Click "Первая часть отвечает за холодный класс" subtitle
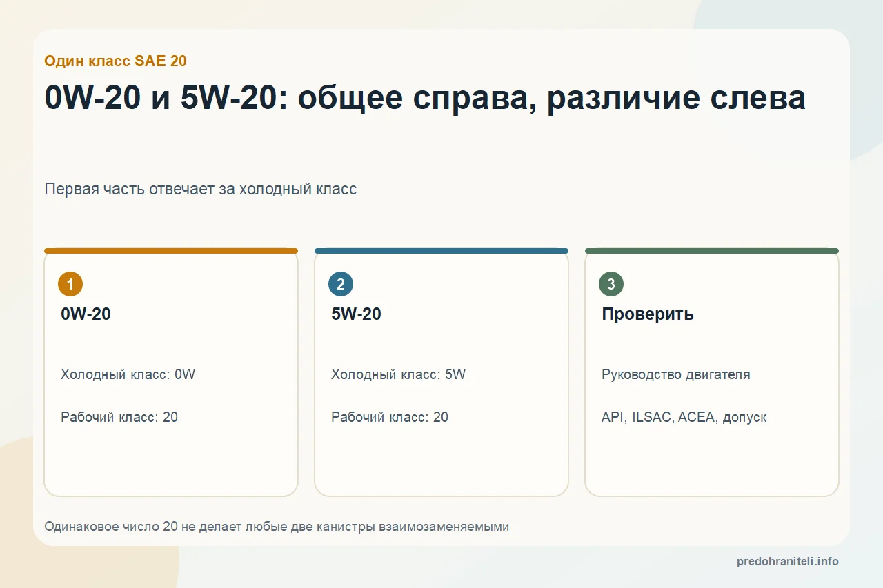The width and height of the screenshot is (883, 588). pyautogui.click(x=201, y=189)
